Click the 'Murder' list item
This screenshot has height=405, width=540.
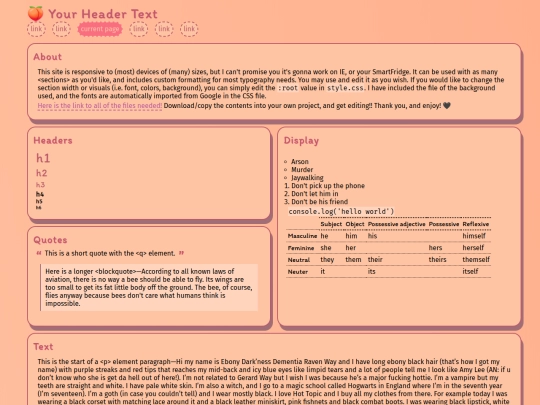pyautogui.click(x=302, y=170)
